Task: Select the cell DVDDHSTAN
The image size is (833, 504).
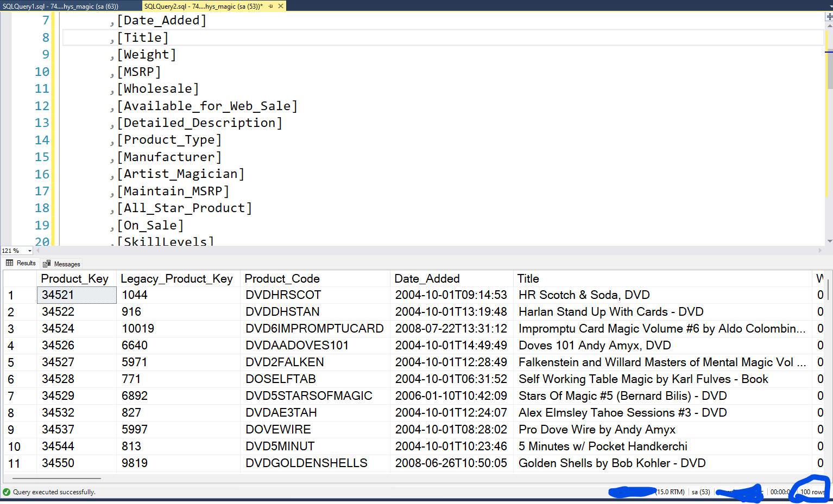Action: tap(315, 311)
